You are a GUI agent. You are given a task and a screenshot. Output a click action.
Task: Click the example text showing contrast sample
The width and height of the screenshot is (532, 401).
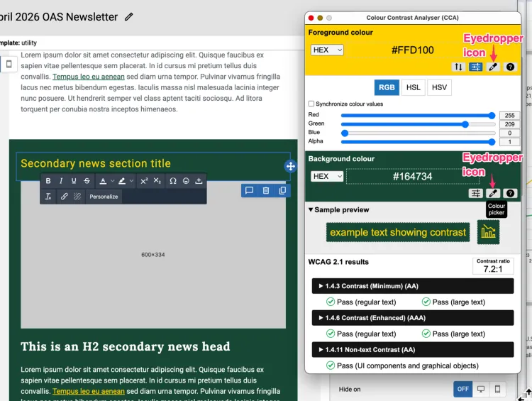(x=398, y=232)
